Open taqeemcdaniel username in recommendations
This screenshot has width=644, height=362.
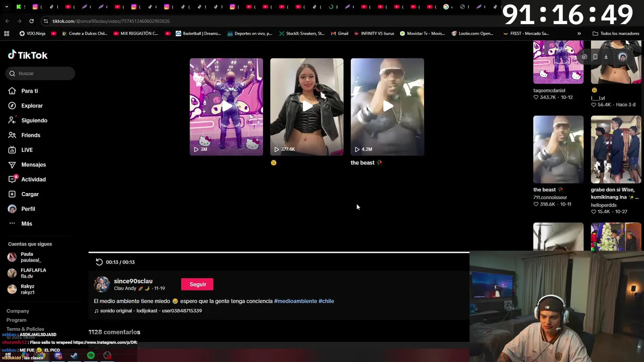[549, 90]
